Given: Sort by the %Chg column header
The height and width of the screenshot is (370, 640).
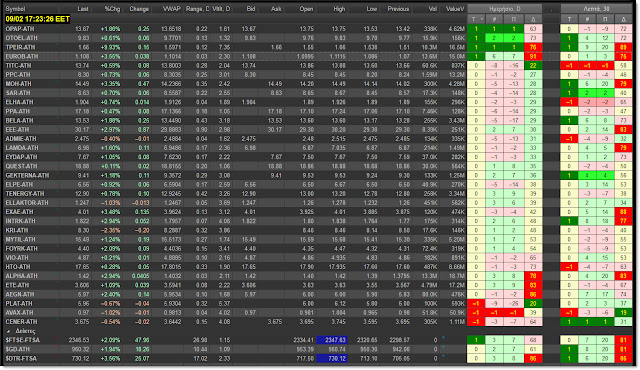Looking at the screenshot, I should [x=112, y=9].
